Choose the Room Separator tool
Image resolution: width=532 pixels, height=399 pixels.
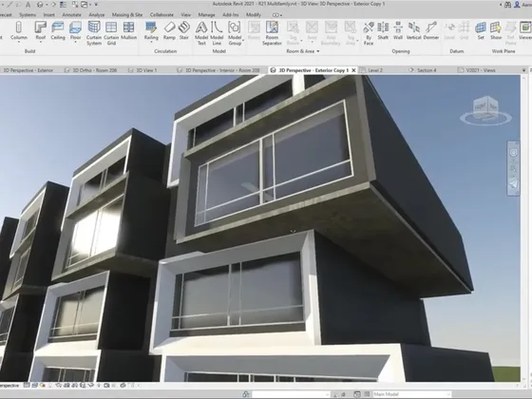[272, 33]
